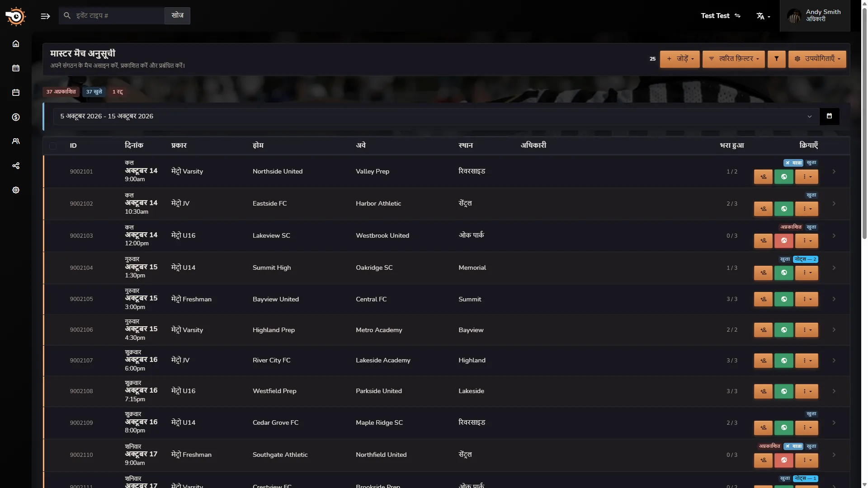This screenshot has height=488, width=868.
Task: Assign official icon for match 9002101
Action: tap(763, 177)
